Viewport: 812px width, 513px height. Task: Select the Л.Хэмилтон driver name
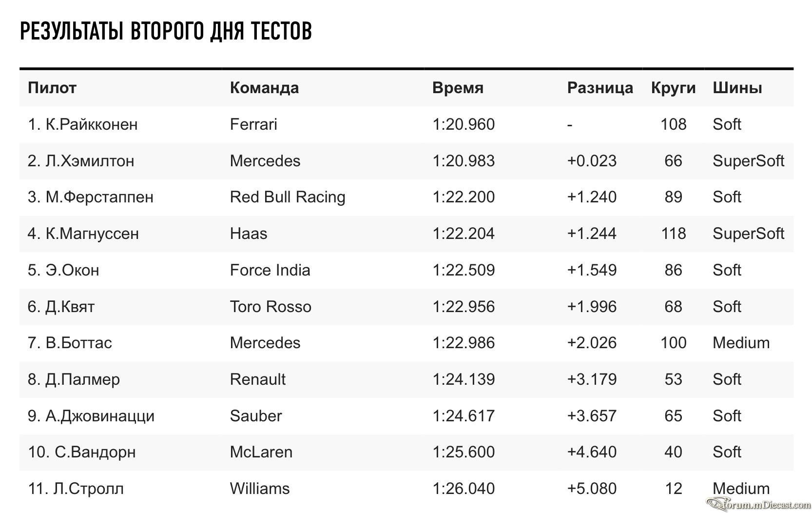(90, 161)
